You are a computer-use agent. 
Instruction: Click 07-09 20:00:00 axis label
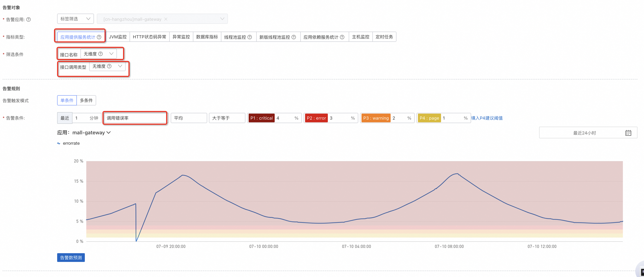point(171,246)
